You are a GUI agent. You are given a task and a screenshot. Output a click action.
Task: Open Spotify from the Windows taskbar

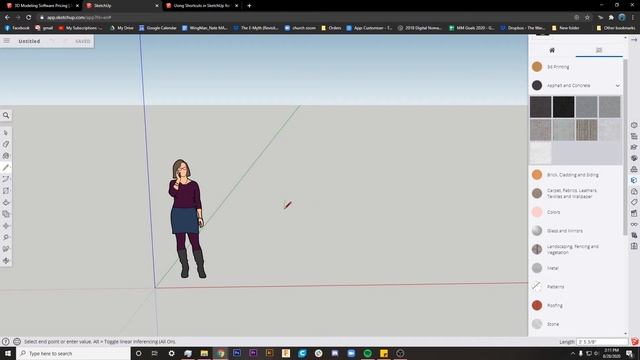pyautogui.click(x=367, y=353)
